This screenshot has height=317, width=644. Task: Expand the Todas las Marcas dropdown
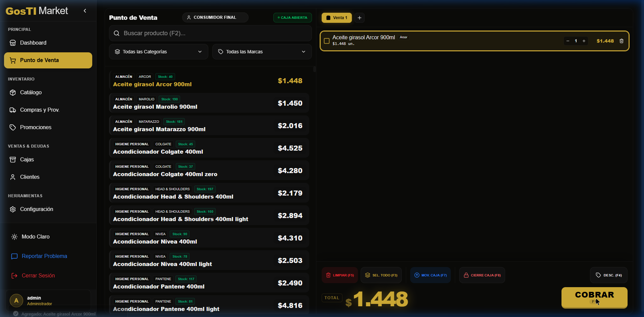(x=262, y=52)
